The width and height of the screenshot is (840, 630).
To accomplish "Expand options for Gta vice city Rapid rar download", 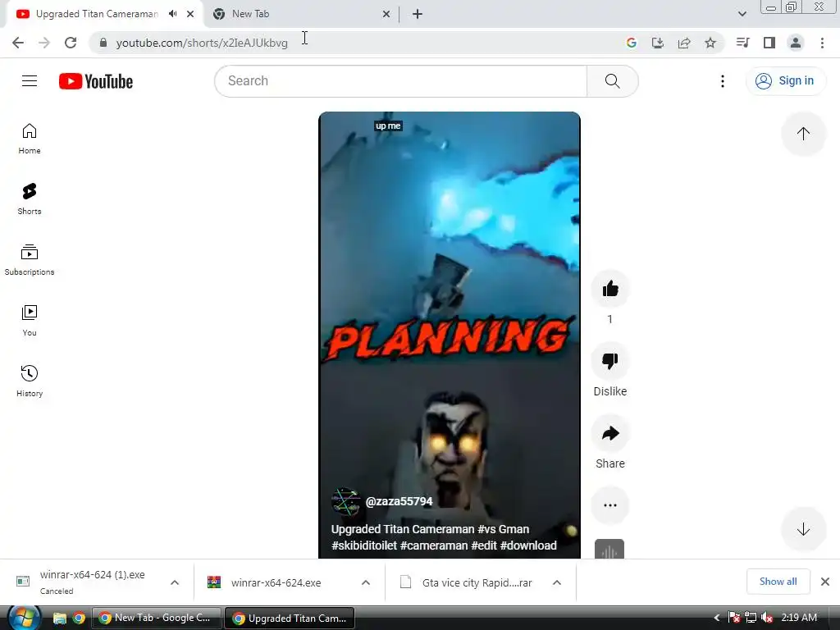I will pos(557,582).
